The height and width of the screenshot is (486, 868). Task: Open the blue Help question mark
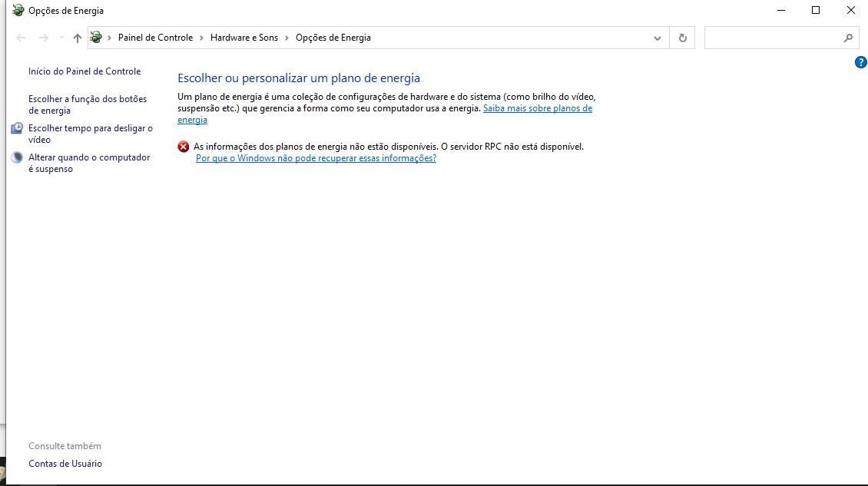point(861,62)
